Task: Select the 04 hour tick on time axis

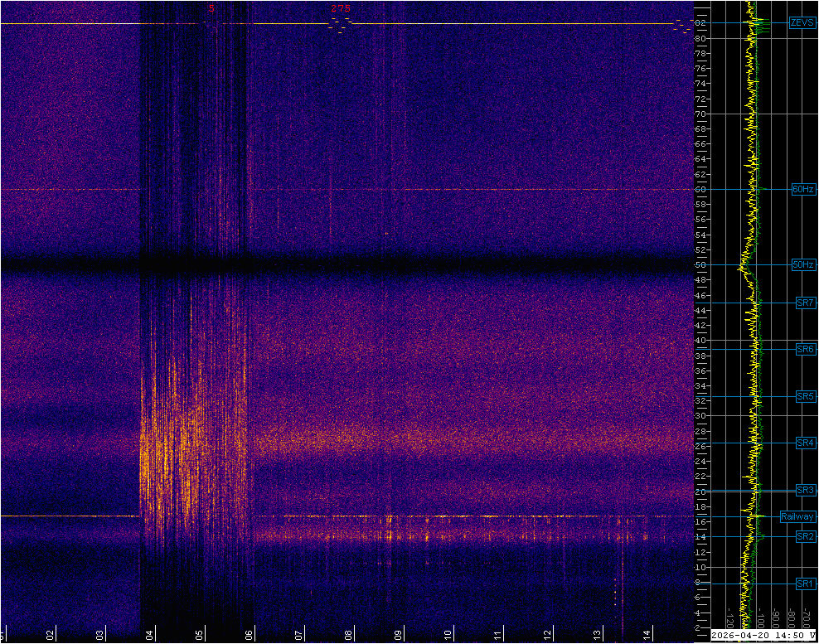Action: [150, 635]
